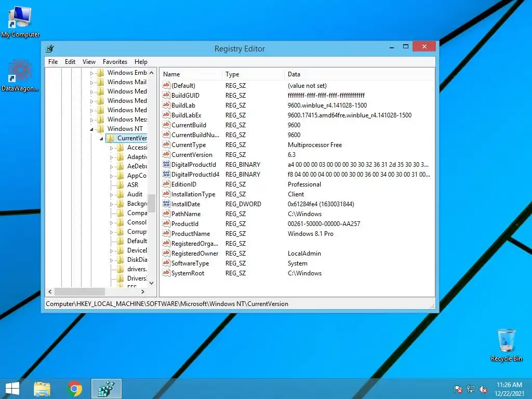Sort by the Data column header

pyautogui.click(x=360, y=74)
